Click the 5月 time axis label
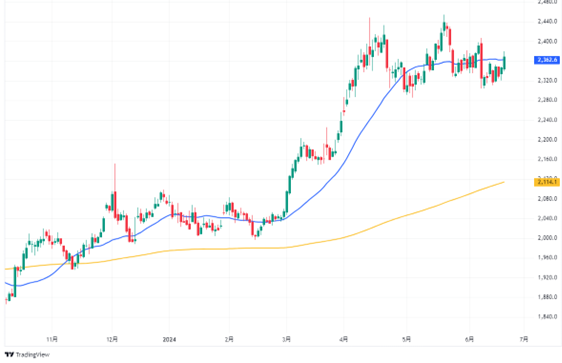The width and height of the screenshot is (562, 363). (x=406, y=339)
